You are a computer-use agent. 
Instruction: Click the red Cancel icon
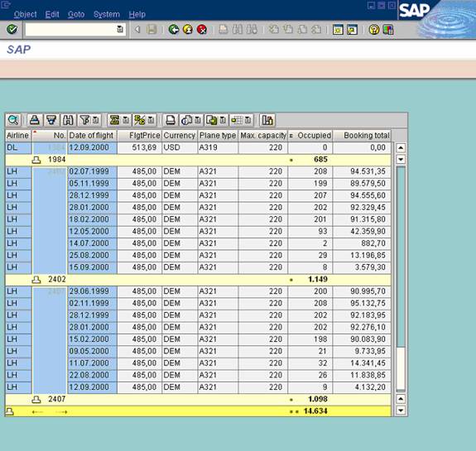coord(202,30)
